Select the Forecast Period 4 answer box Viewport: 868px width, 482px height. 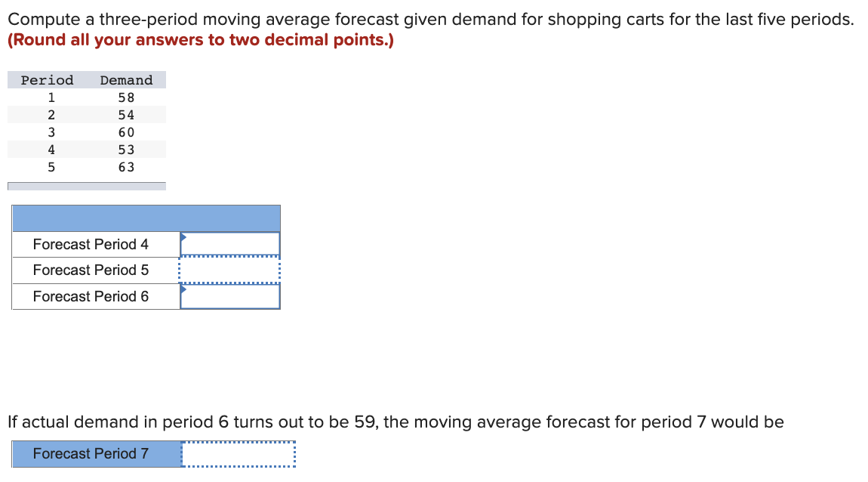(x=230, y=244)
